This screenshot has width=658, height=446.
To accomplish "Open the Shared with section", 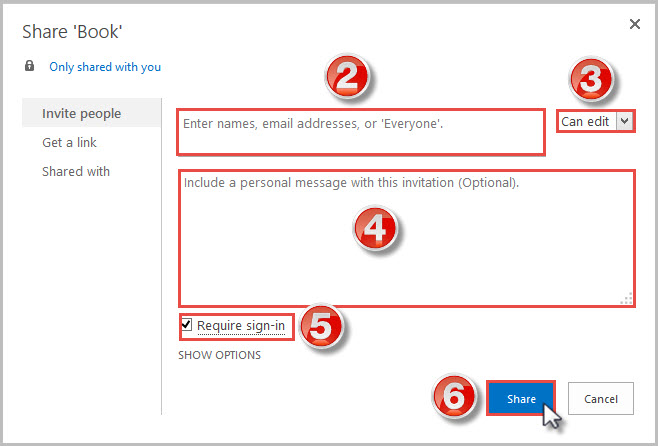I will pyautogui.click(x=76, y=171).
